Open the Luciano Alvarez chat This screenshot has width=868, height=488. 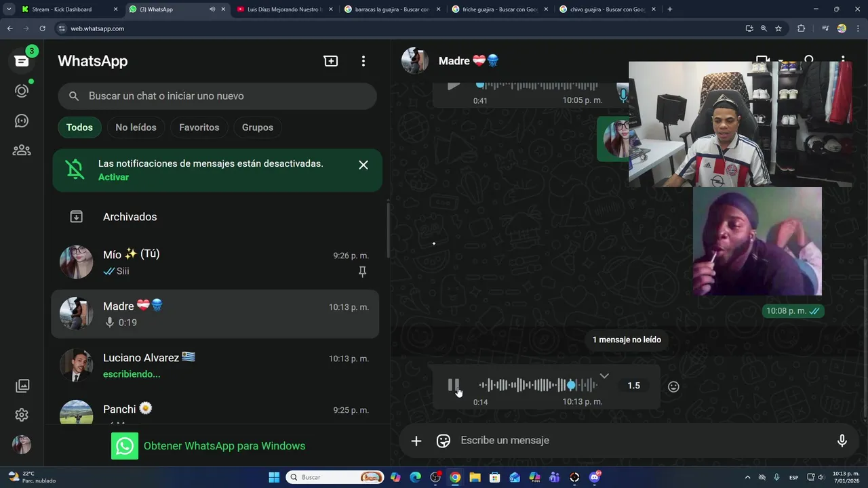point(216,365)
